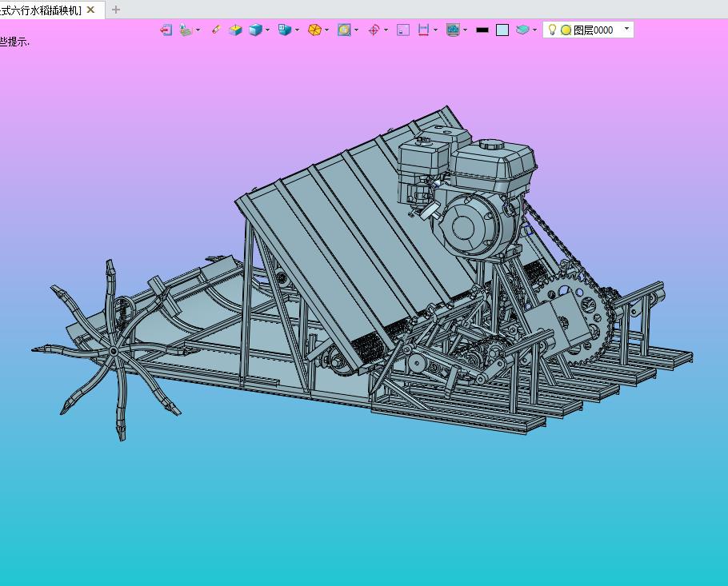Image resolution: width=728 pixels, height=586 pixels.
Task: Open a new tab with plus button
Action: pos(116,10)
